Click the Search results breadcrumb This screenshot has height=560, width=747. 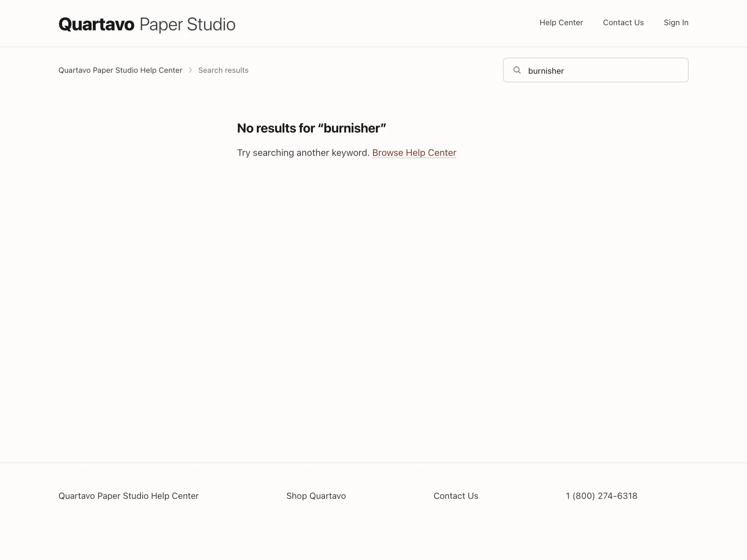223,70
